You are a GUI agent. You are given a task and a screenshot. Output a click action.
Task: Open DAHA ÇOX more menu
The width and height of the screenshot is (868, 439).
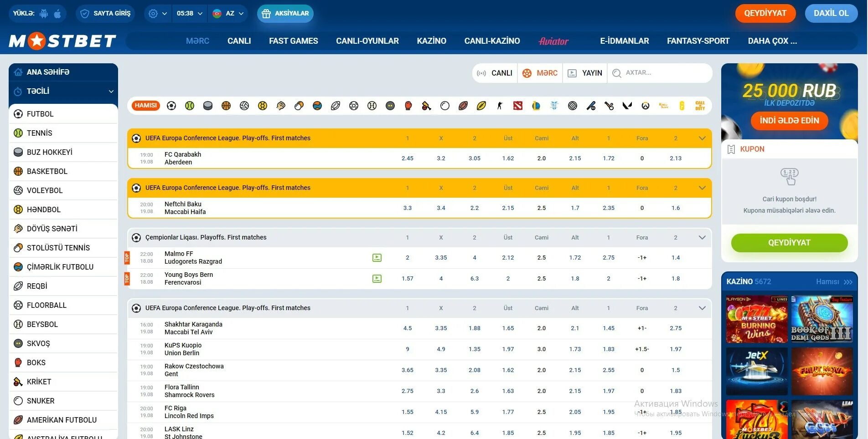772,41
